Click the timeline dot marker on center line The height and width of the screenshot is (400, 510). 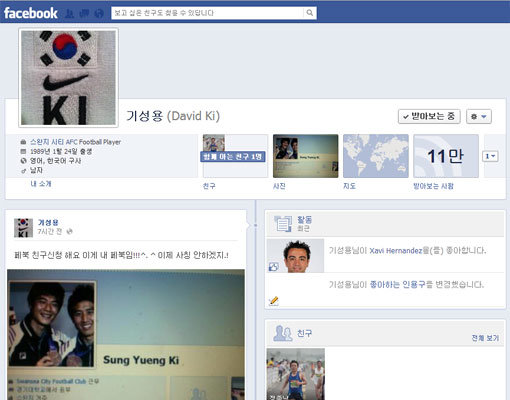(x=256, y=225)
